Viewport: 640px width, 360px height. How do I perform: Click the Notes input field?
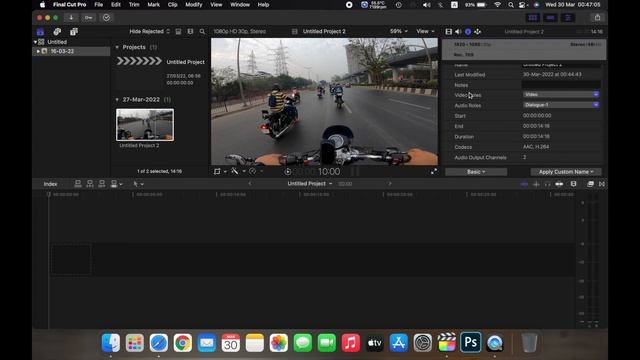tap(561, 84)
